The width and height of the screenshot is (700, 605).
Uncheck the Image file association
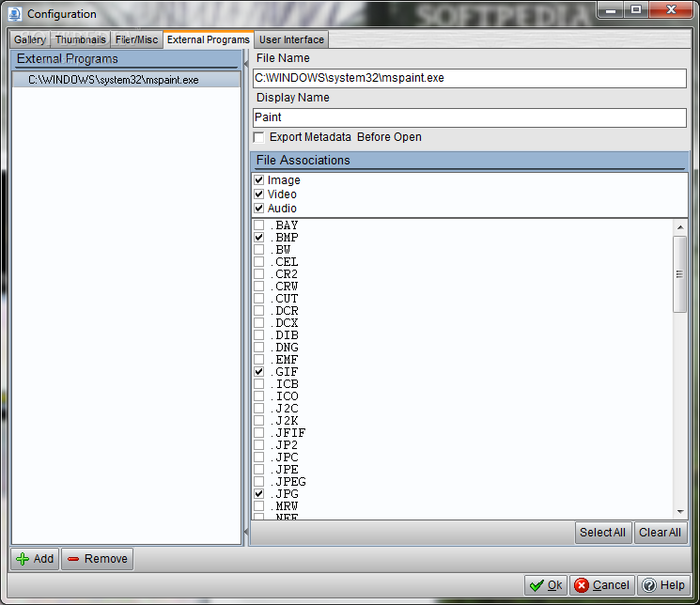tap(259, 180)
